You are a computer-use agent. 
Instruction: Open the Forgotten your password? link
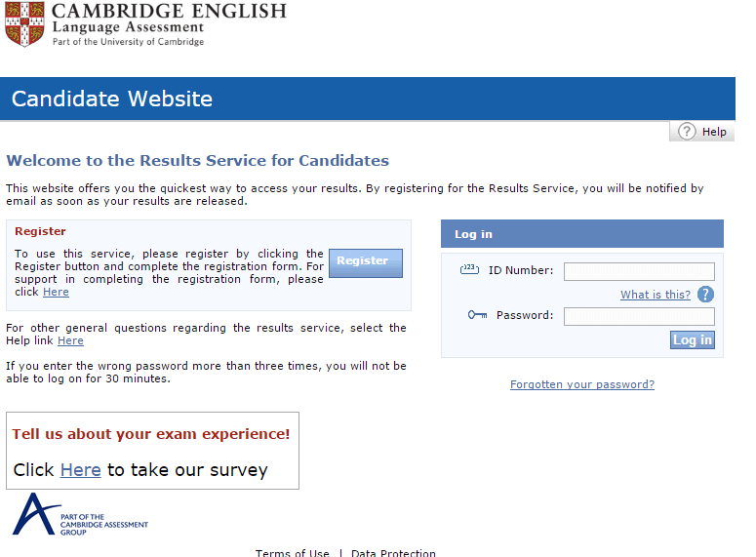coord(582,384)
